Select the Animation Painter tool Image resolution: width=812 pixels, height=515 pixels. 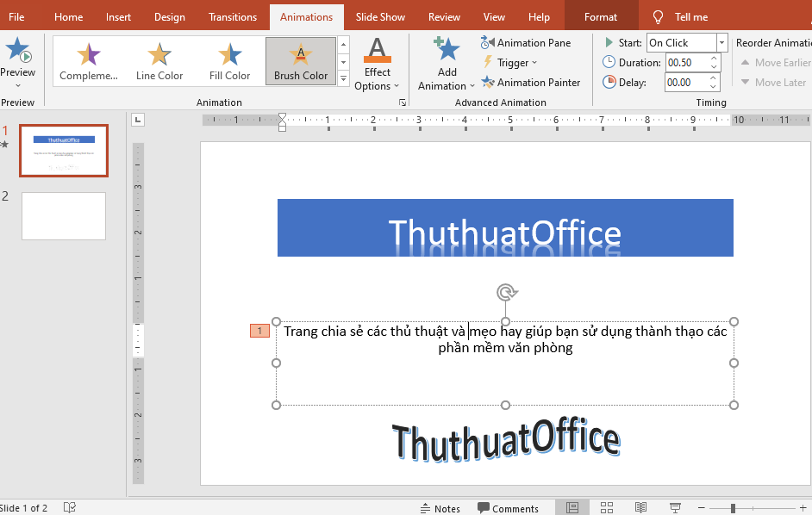[x=532, y=82]
